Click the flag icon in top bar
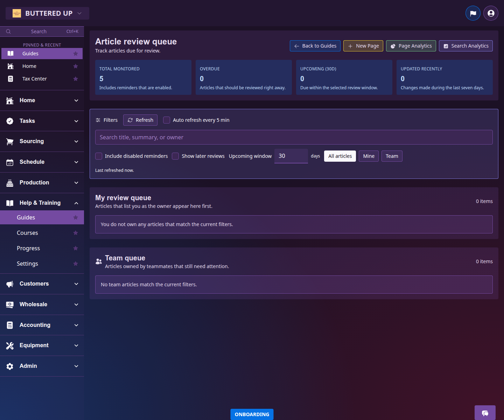504x420 pixels. pos(473,13)
